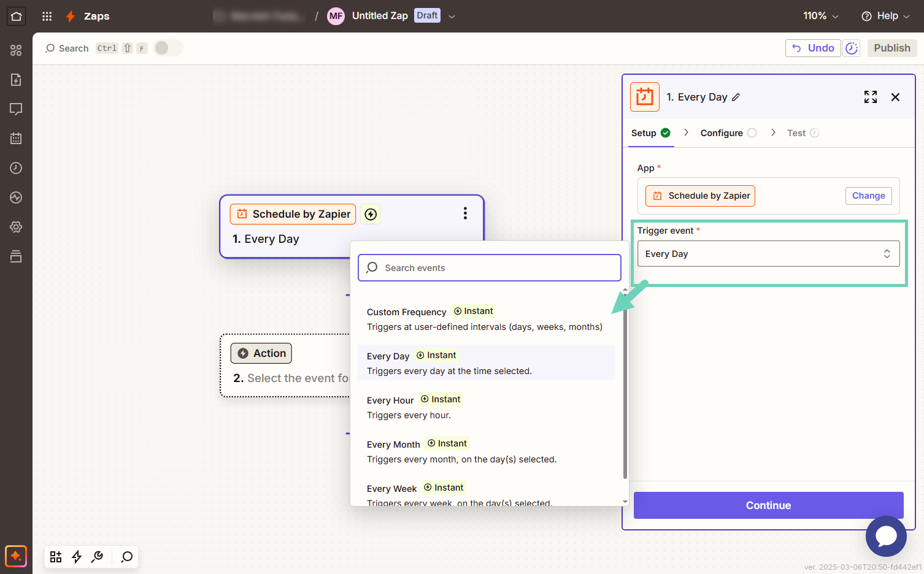Click the Publish button

[x=892, y=48]
